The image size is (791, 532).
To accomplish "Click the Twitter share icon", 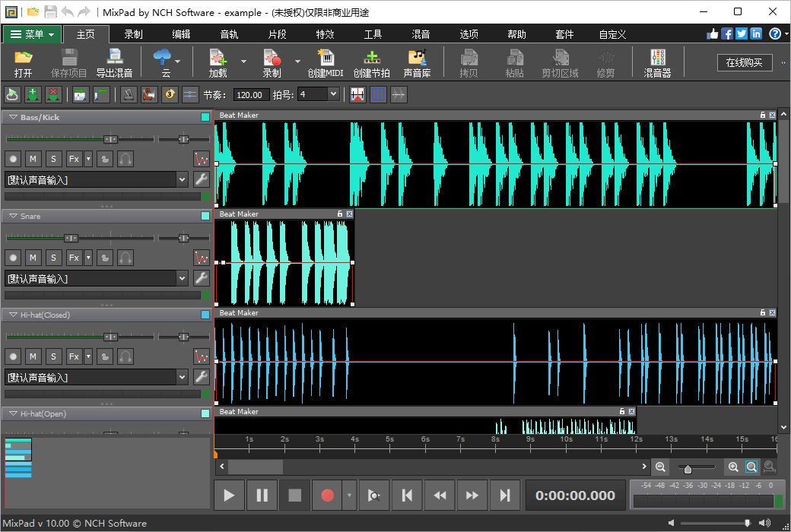I will [x=741, y=33].
